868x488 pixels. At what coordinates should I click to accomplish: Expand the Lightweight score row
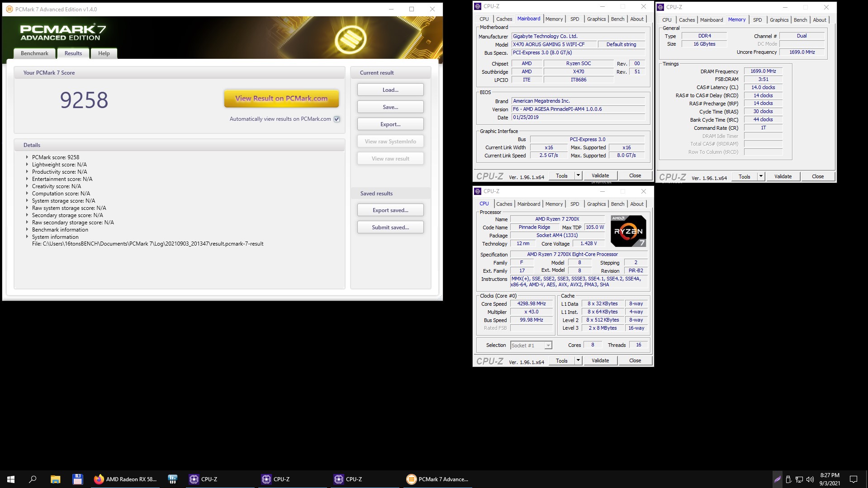click(27, 164)
